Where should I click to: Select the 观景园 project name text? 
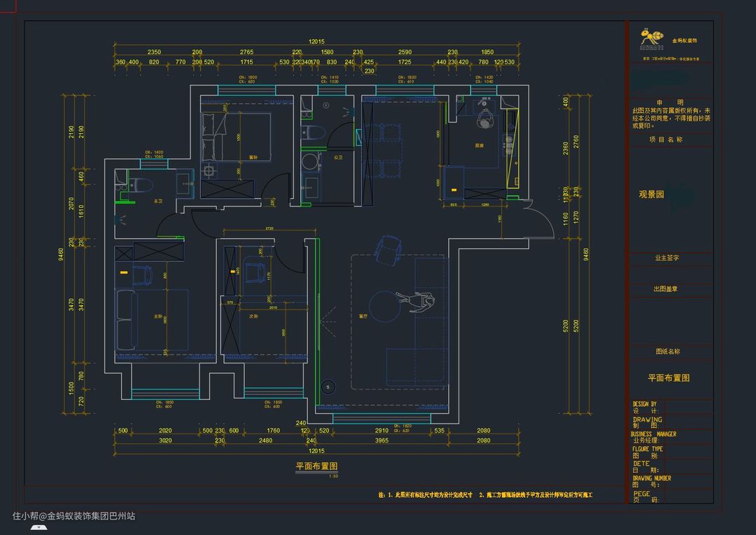point(651,195)
